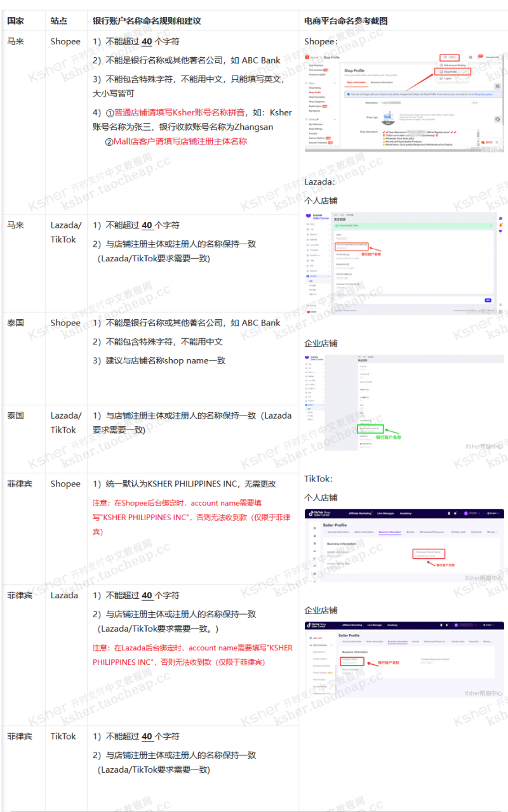Open Academy in the TikTok 企业店铺 screenshot
This screenshot has width=508, height=812.
pyautogui.click(x=392, y=625)
